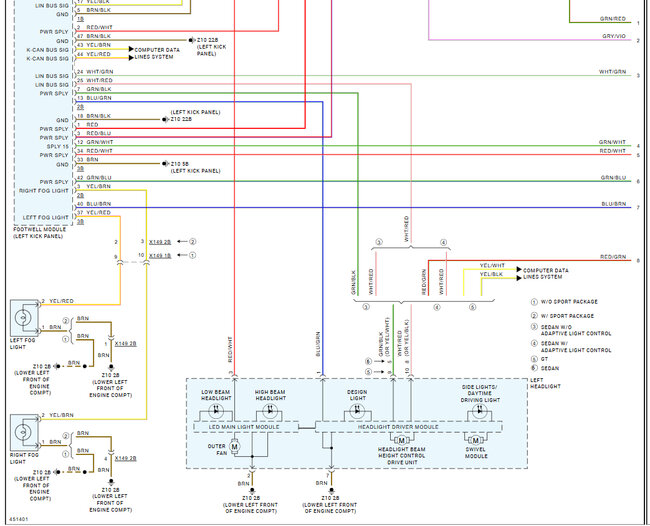The height and width of the screenshot is (526, 650).
Task: Click pin 43 YEL/BRN on footwell module
Action: pos(94,45)
